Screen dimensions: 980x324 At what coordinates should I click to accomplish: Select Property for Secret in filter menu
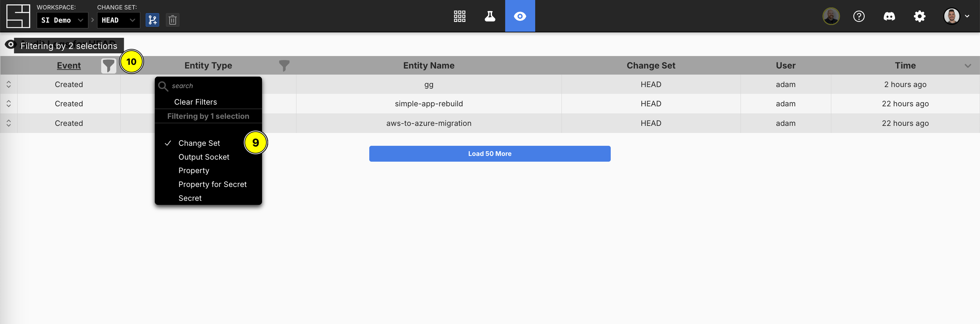pyautogui.click(x=212, y=184)
